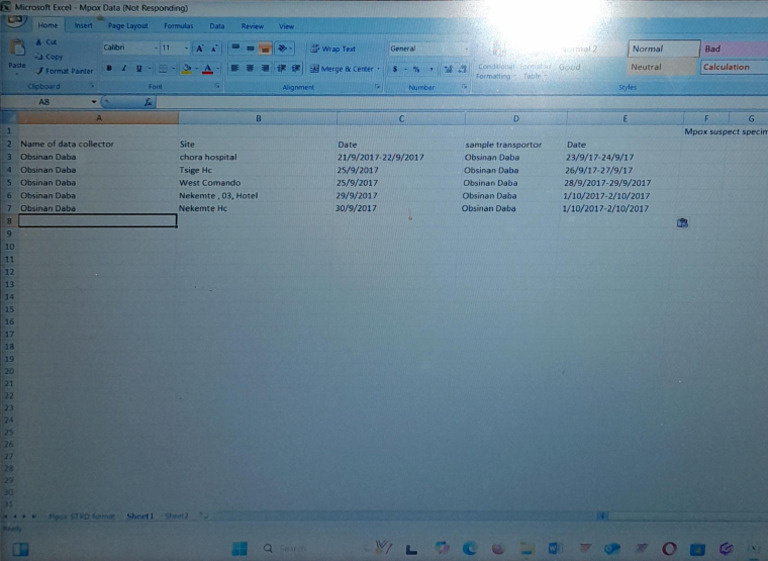The height and width of the screenshot is (561, 768).
Task: Click the Paste Options smart tag
Action: [682, 223]
